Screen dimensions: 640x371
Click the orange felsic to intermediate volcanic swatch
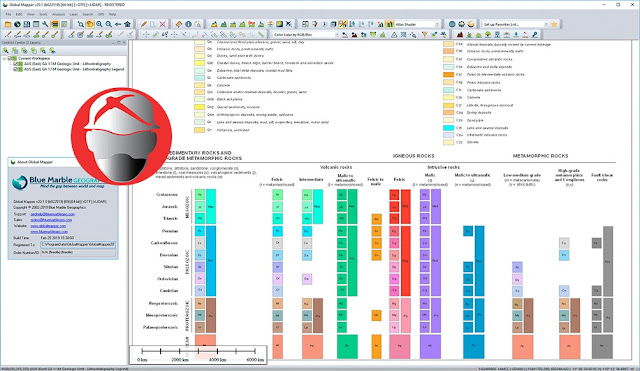pos(448,74)
